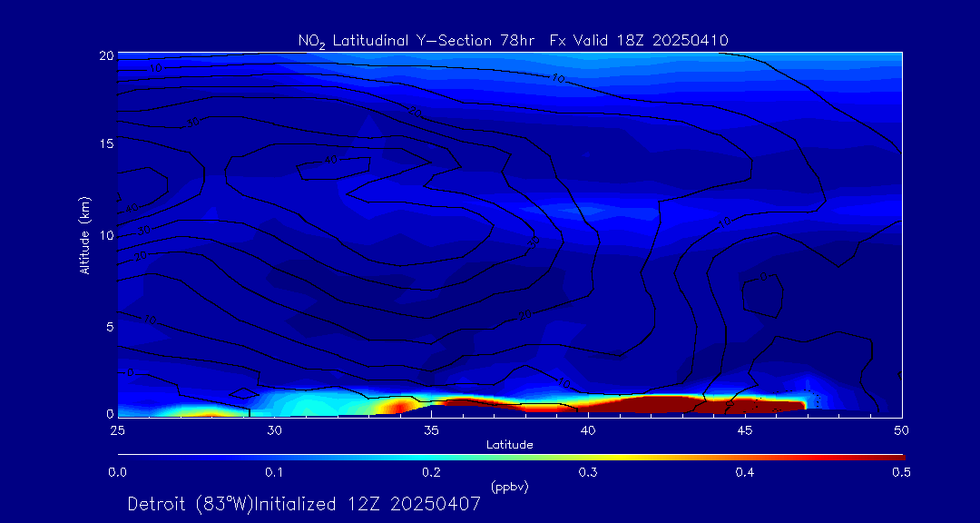Click the latitude axis tick label 45
This screenshot has height=523, width=980.
pos(745,429)
